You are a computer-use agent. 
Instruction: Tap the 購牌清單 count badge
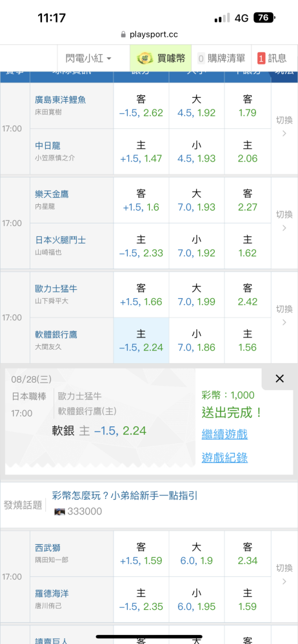(x=201, y=59)
